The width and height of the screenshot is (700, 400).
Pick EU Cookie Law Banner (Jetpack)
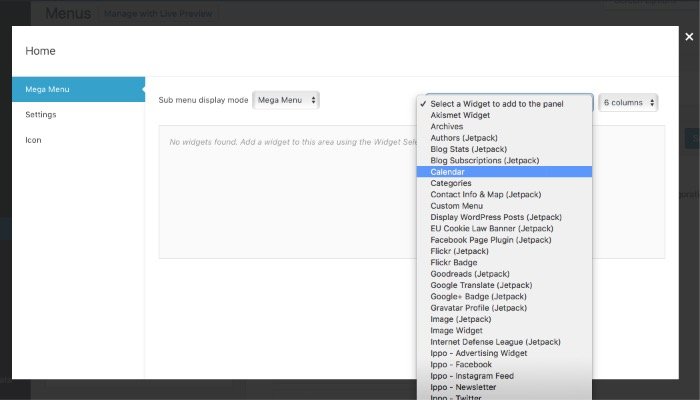click(x=490, y=229)
